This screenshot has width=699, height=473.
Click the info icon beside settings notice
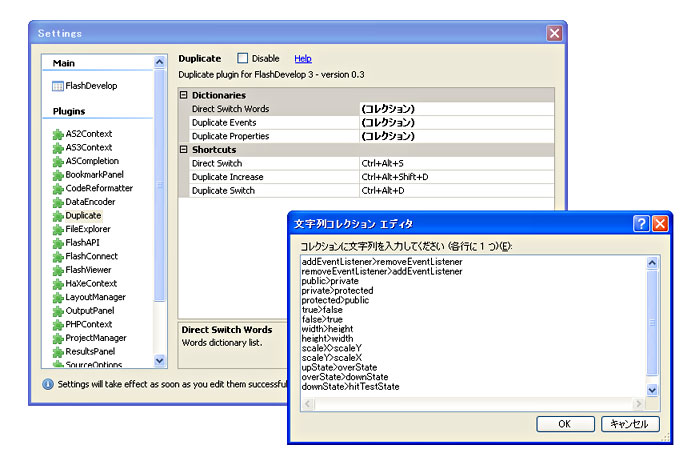pyautogui.click(x=48, y=384)
